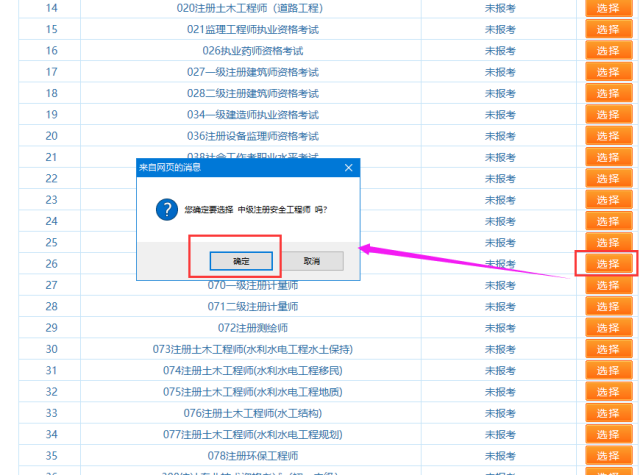Click the 来自网页的消息 dialog title bar
Image resolution: width=640 pixels, height=475 pixels.
[248, 167]
